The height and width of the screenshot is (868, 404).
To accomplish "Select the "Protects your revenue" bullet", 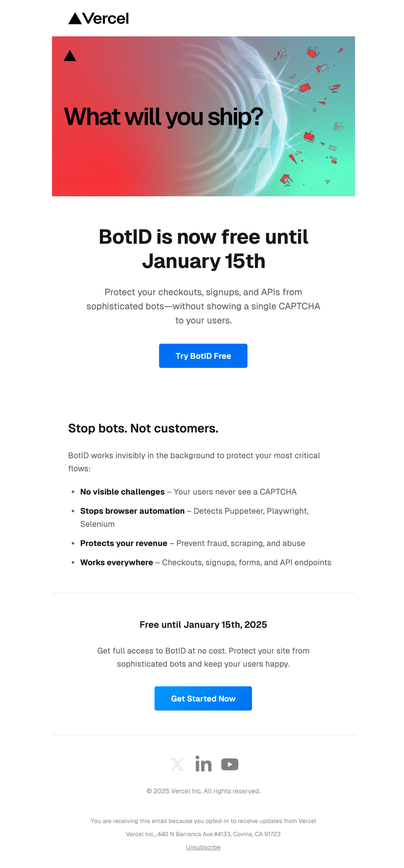I will tap(192, 544).
